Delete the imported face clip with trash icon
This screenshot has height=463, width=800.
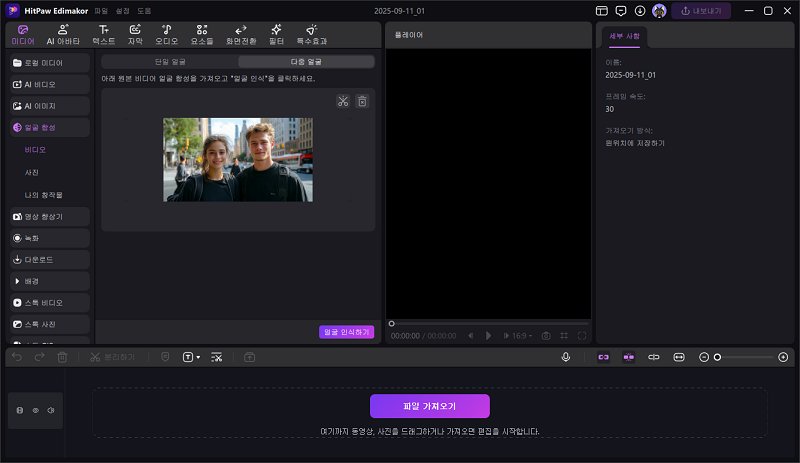362,101
